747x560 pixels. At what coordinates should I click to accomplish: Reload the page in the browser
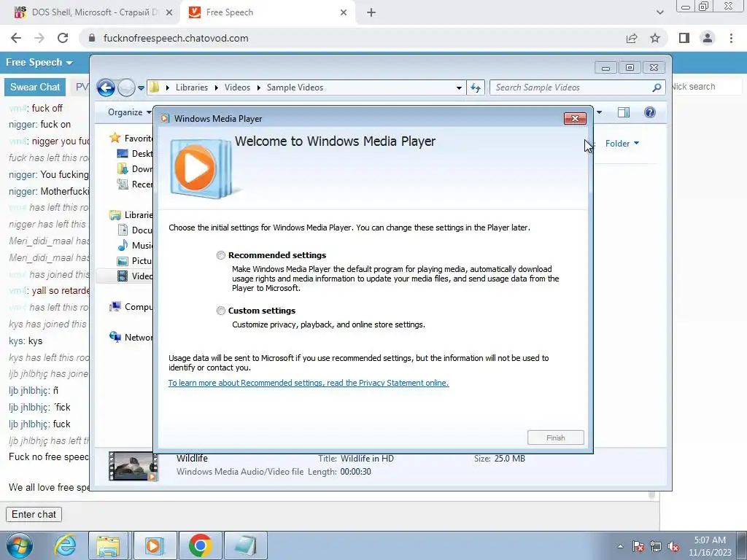[x=63, y=38]
